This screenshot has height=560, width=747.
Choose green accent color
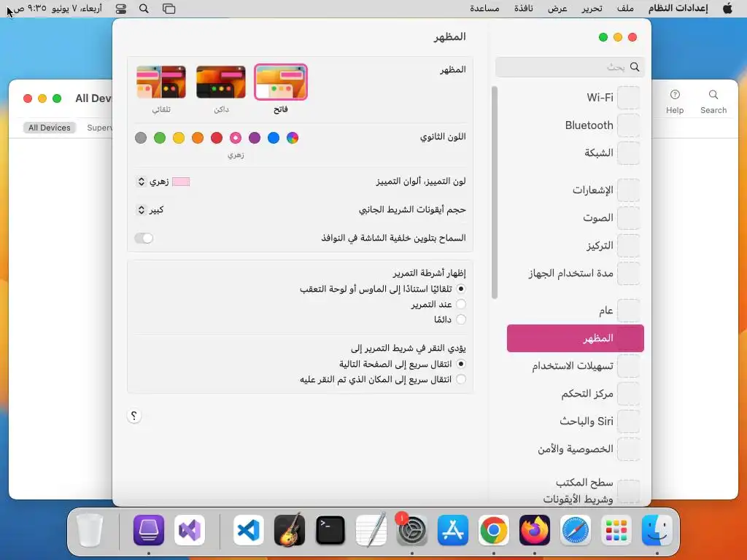160,138
